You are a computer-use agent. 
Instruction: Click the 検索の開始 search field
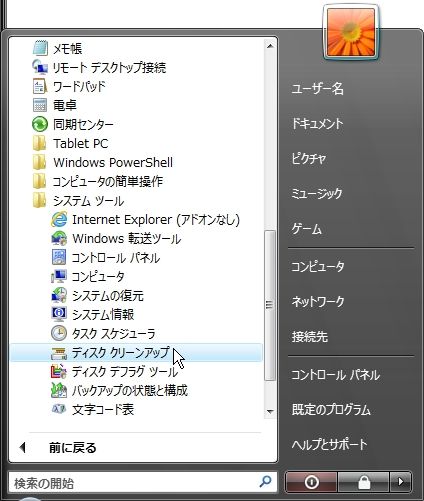pyautogui.click(x=142, y=482)
